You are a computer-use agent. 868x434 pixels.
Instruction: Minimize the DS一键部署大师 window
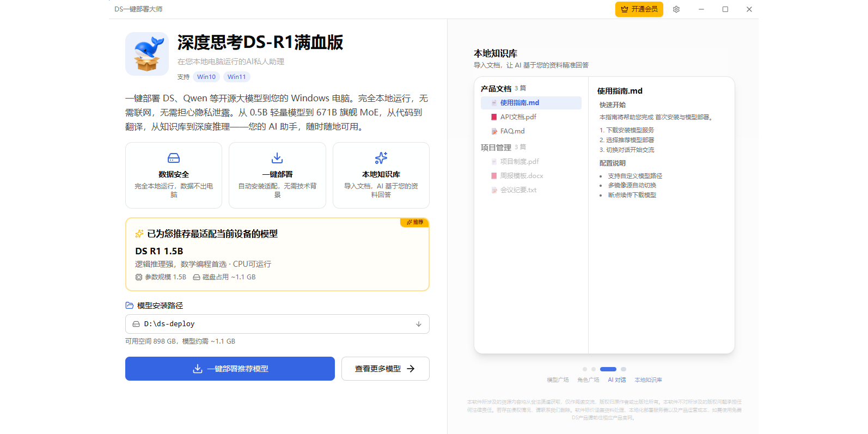[x=701, y=9]
